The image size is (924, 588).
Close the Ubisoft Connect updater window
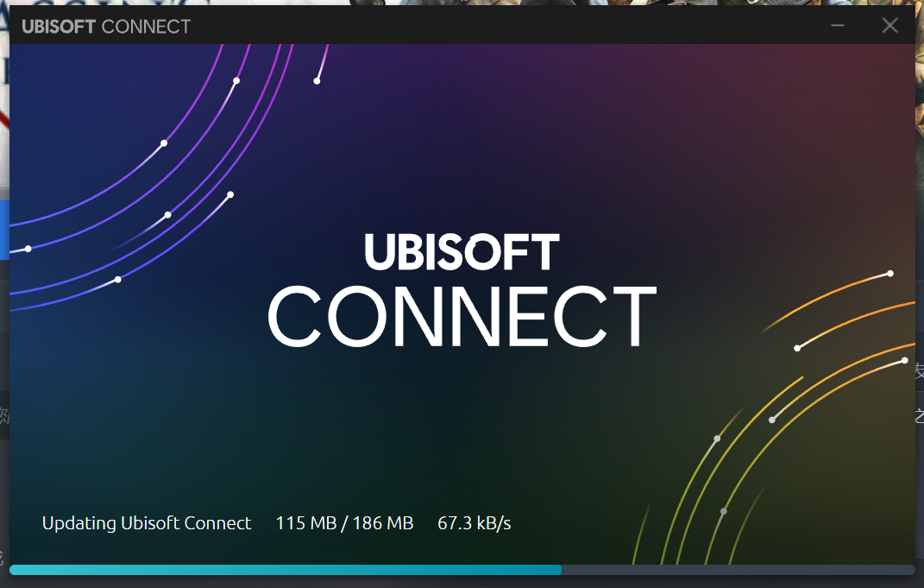point(889,25)
